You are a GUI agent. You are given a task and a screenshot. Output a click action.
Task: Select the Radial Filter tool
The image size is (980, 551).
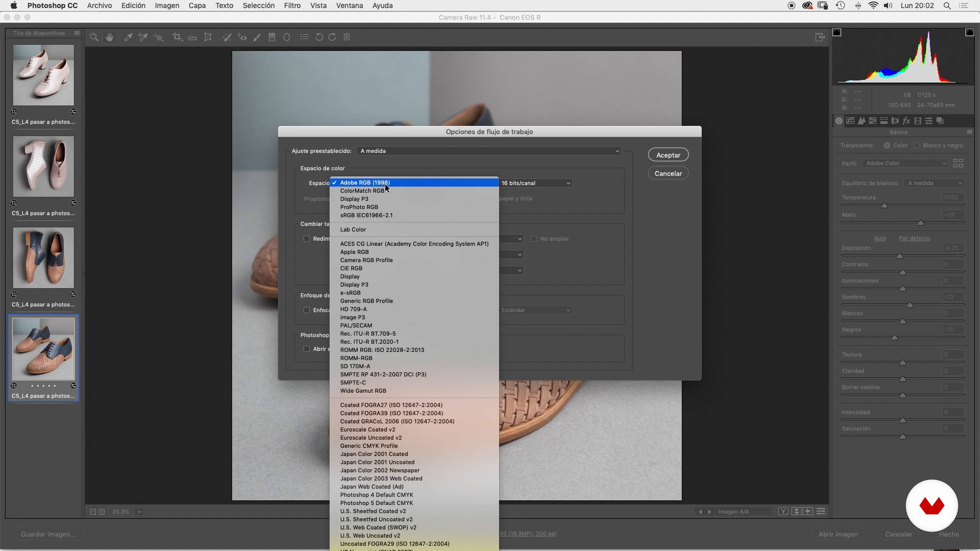point(287,37)
